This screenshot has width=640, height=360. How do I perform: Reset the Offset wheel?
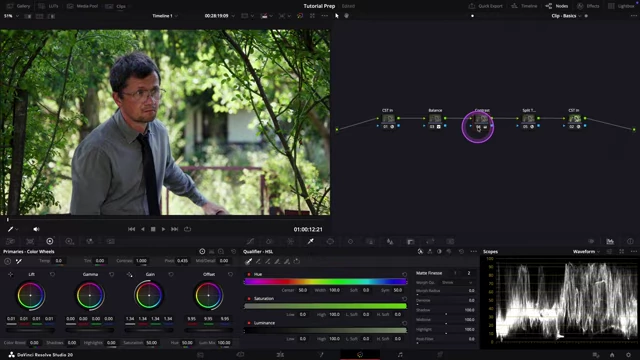click(x=231, y=274)
